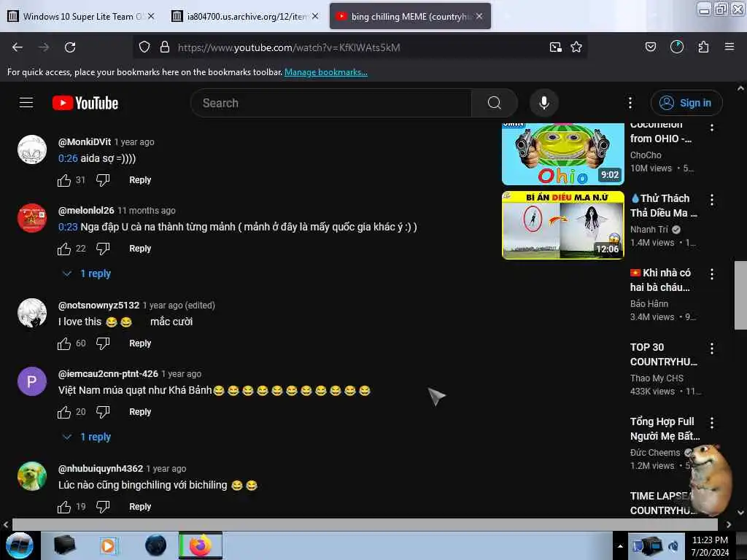747x560 pixels.
Task: Open @MonkiDVit profile avatar
Action: coord(32,149)
